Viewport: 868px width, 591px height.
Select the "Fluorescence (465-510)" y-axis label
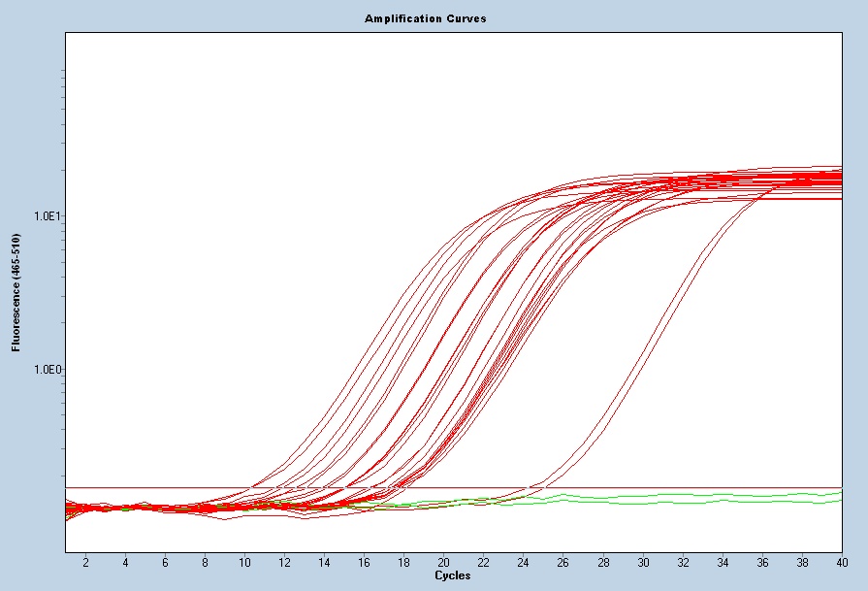(16, 291)
